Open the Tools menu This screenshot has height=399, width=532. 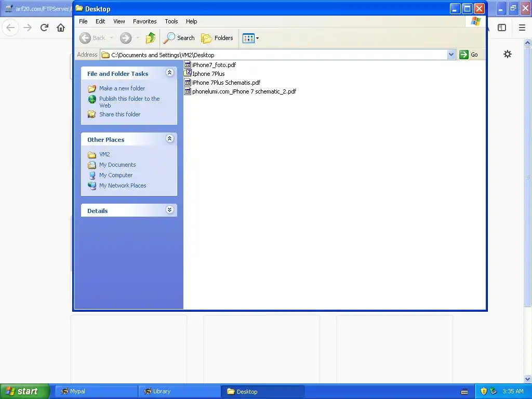tap(171, 21)
